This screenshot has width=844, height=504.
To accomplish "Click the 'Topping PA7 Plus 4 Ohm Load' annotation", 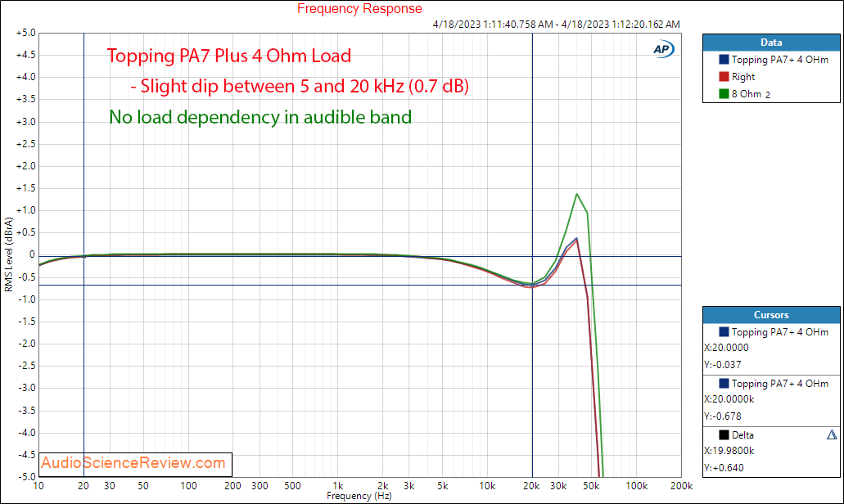I will point(229,56).
